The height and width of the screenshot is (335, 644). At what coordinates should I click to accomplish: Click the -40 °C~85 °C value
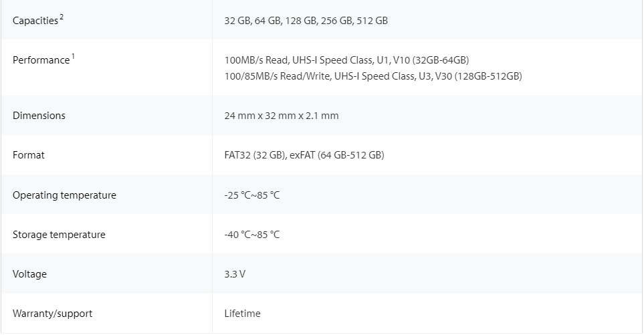pos(251,235)
